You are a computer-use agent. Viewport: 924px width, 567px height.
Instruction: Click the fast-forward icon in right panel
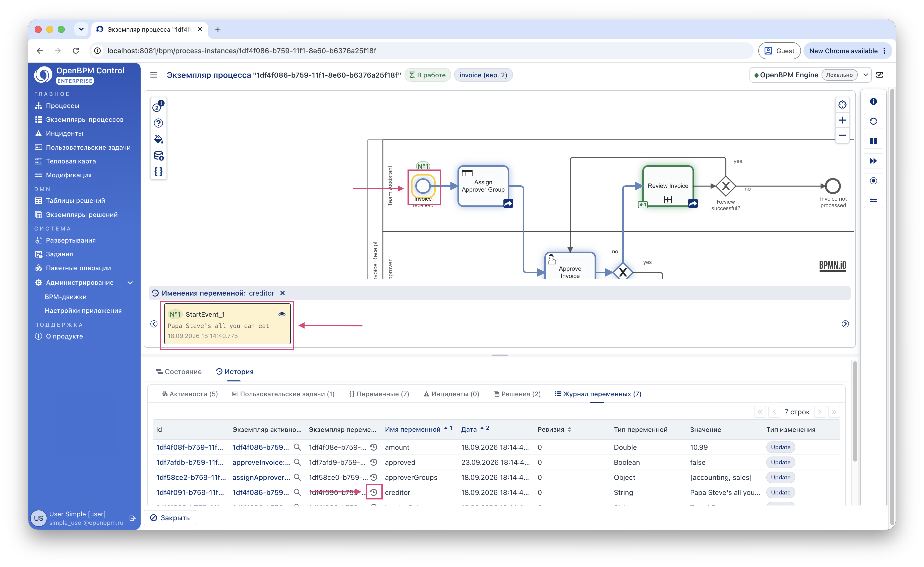[873, 161]
